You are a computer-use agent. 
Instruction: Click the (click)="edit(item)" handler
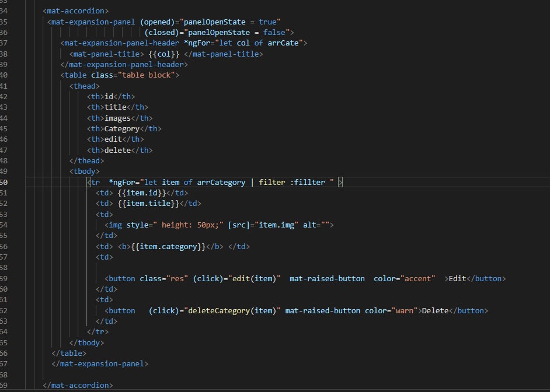[237, 278]
